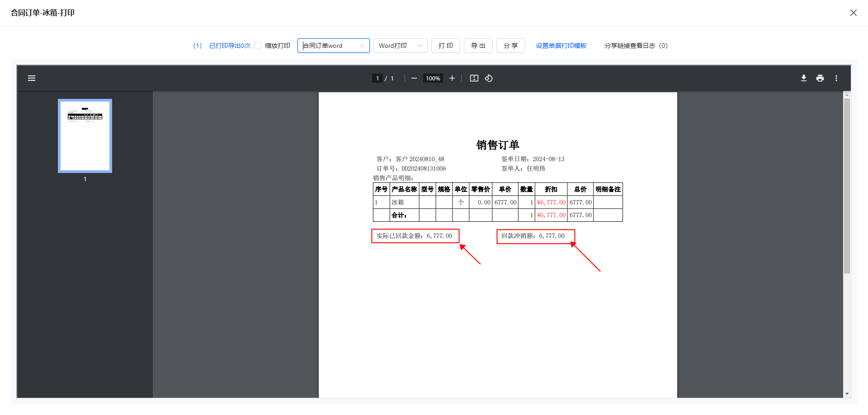Click the 客户 20240810_48 text
This screenshot has height=415, width=868.
(420, 159)
